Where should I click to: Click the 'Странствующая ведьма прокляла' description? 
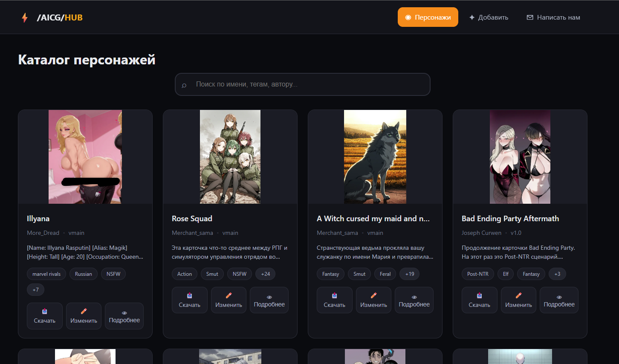(x=375, y=252)
